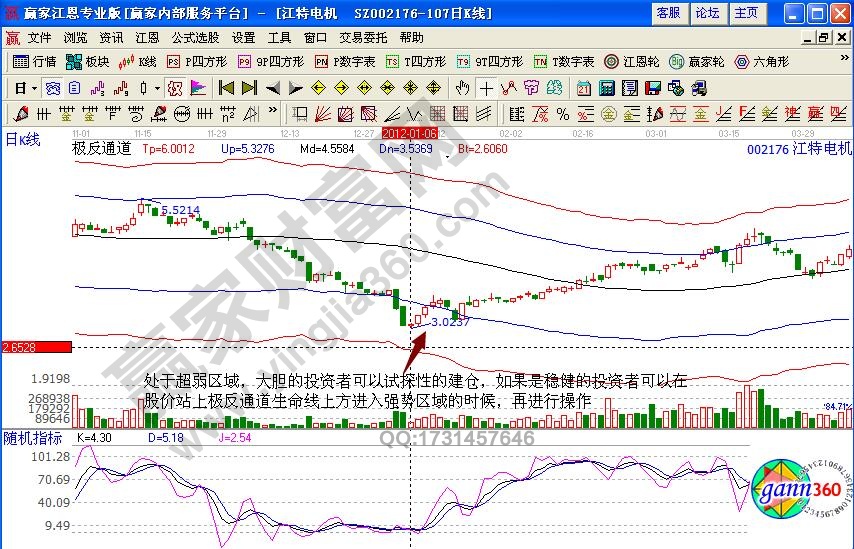
Task: Open the candlestick style dropdown arrow
Action: [x=156, y=88]
